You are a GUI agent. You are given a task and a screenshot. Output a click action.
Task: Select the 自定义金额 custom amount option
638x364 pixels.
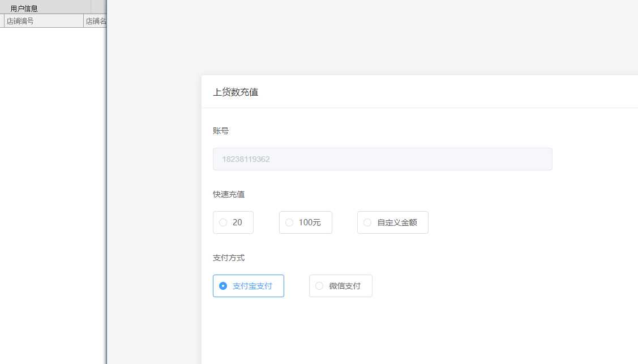pyautogui.click(x=392, y=222)
